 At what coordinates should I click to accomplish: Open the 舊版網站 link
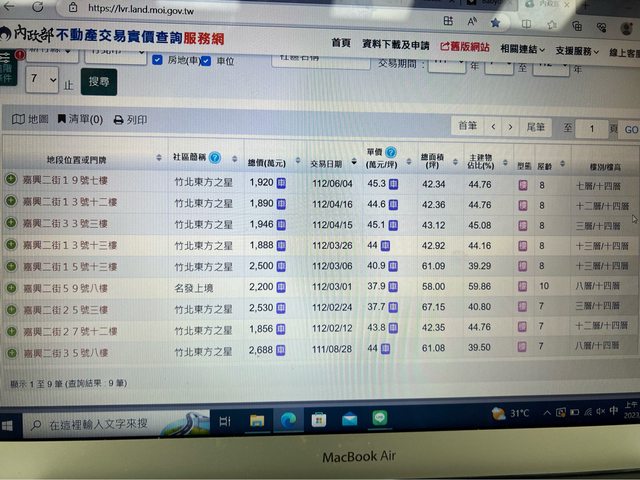[465, 46]
